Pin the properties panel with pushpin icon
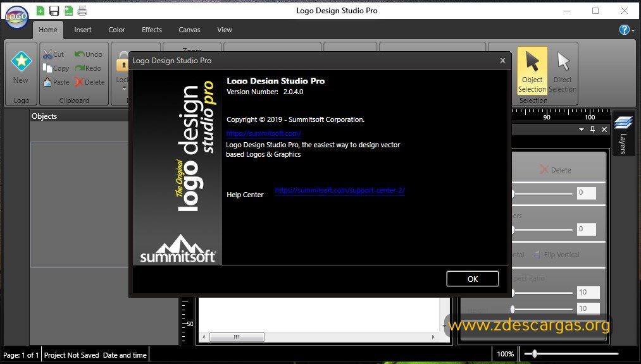 click(x=593, y=130)
